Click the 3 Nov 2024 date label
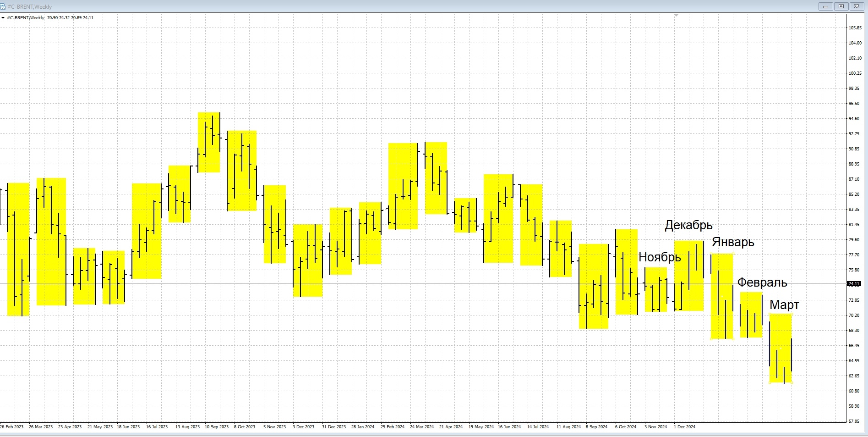This screenshot has height=437, width=868. (655, 427)
